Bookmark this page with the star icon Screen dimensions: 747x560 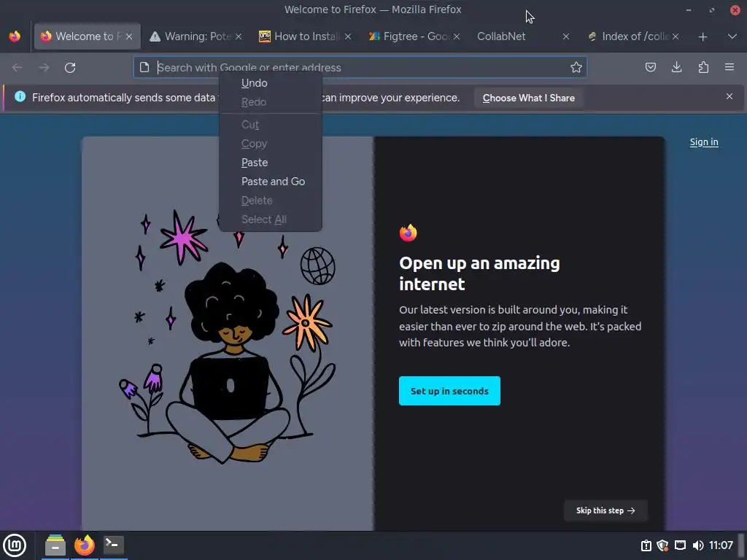pyautogui.click(x=576, y=67)
